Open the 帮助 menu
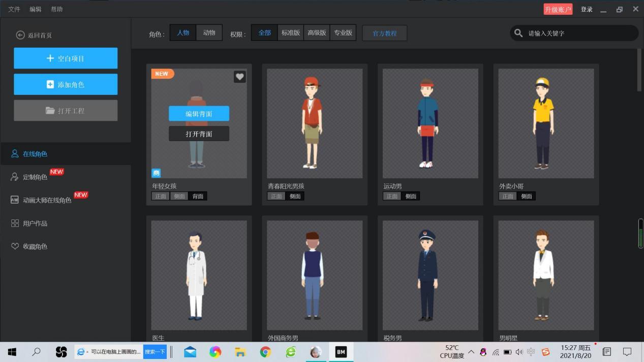Image resolution: width=644 pixels, height=362 pixels. 57,9
